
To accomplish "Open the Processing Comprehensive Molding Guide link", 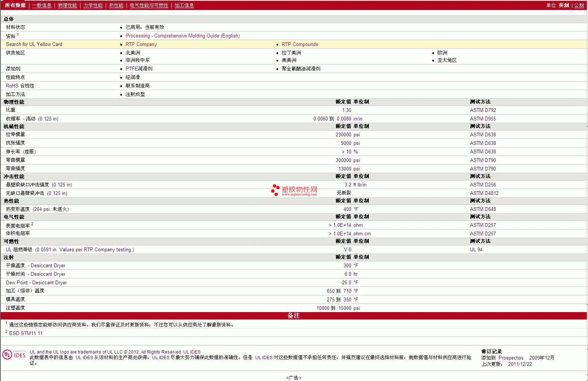I will pyautogui.click(x=183, y=36).
